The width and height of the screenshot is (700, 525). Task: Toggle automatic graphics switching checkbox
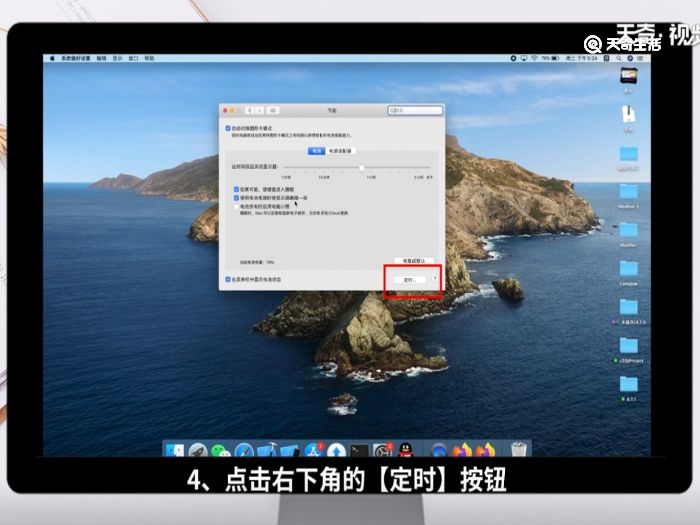click(228, 128)
